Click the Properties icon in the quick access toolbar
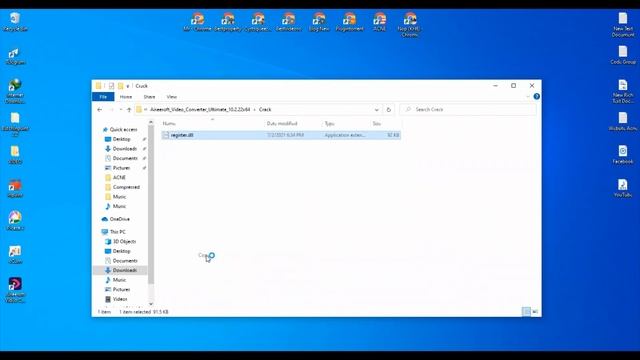Screen dimensions: 640x360 pyautogui.click(x=111, y=86)
